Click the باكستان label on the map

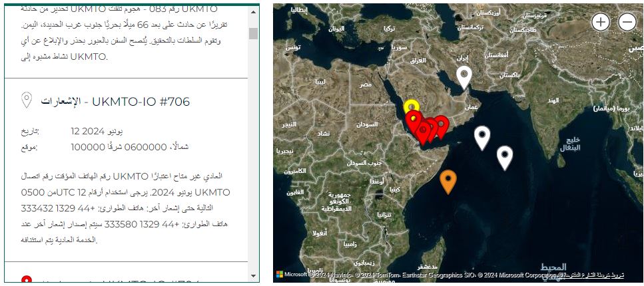click(x=510, y=76)
